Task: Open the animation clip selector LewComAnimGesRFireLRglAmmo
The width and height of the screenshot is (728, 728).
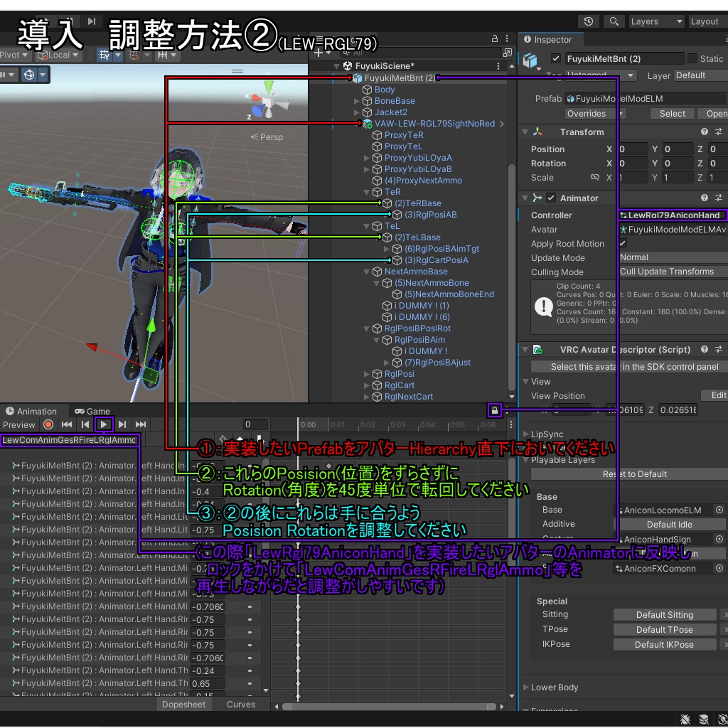Action: click(70, 439)
